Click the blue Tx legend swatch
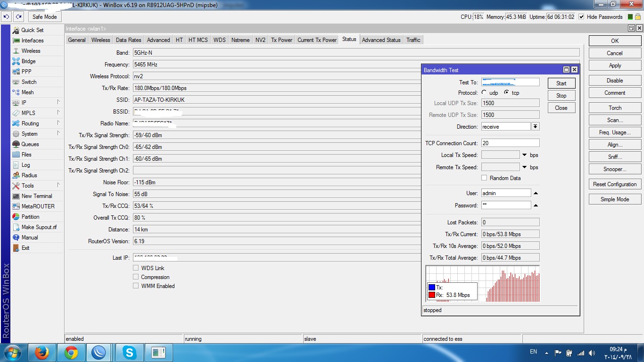 tap(431, 288)
